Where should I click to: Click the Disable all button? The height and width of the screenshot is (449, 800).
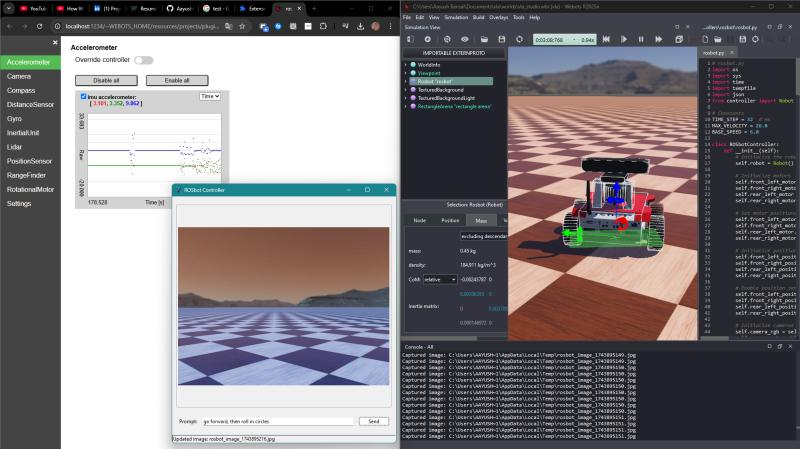pyautogui.click(x=107, y=80)
